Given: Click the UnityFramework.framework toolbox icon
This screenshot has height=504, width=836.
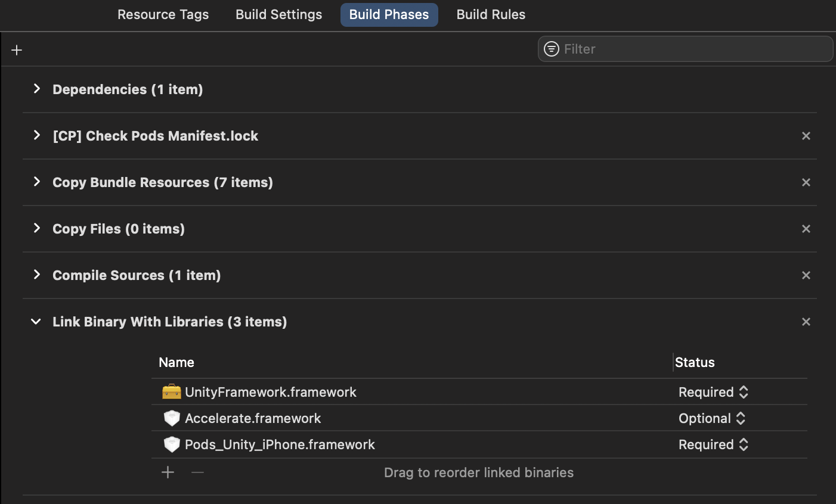Looking at the screenshot, I should point(171,391).
